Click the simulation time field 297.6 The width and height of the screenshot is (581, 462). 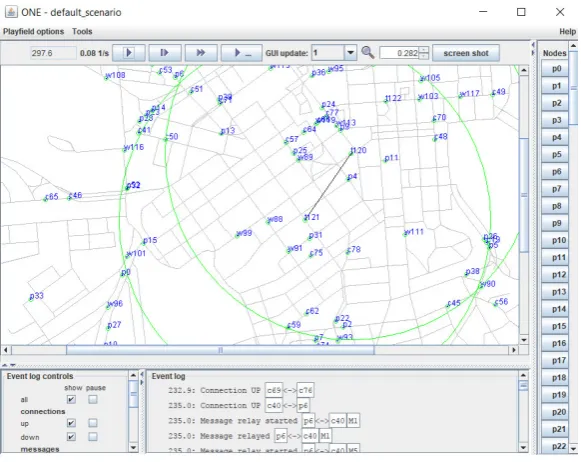click(x=53, y=53)
